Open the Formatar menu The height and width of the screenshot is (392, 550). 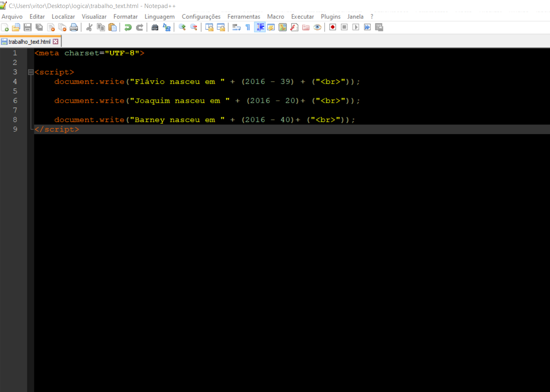coord(125,16)
